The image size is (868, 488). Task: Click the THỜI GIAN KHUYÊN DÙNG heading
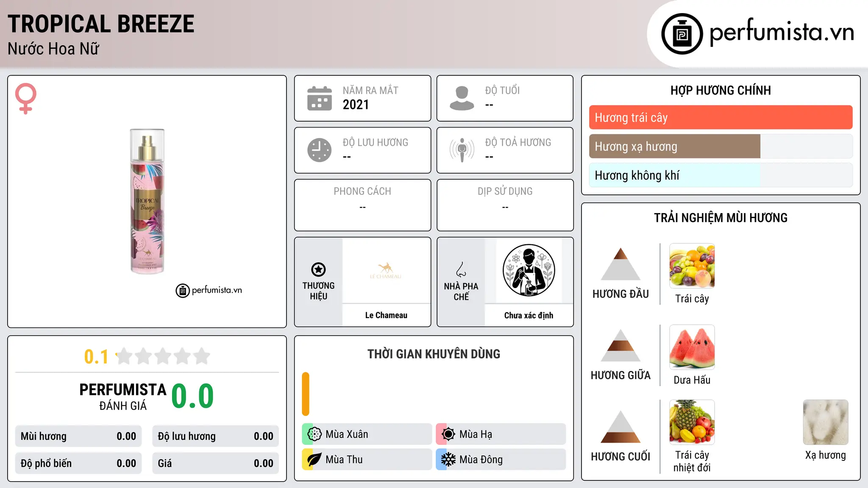tap(434, 354)
